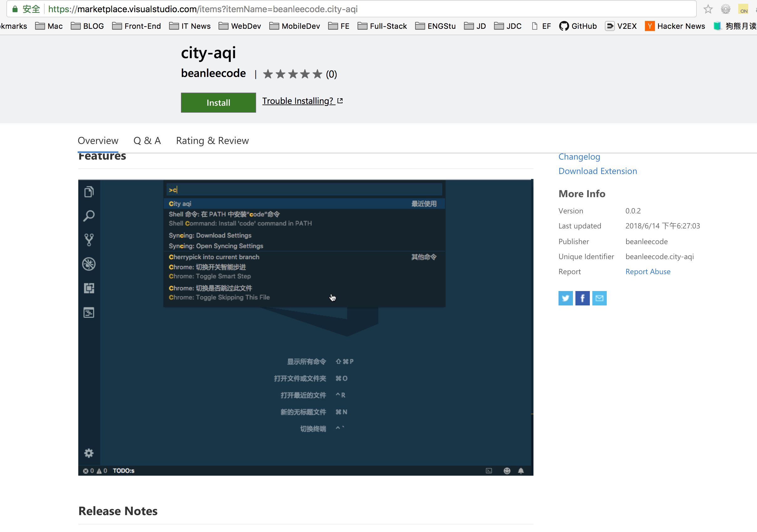Open the MobileDev bookmarks folder
757x532 pixels.
(295, 26)
